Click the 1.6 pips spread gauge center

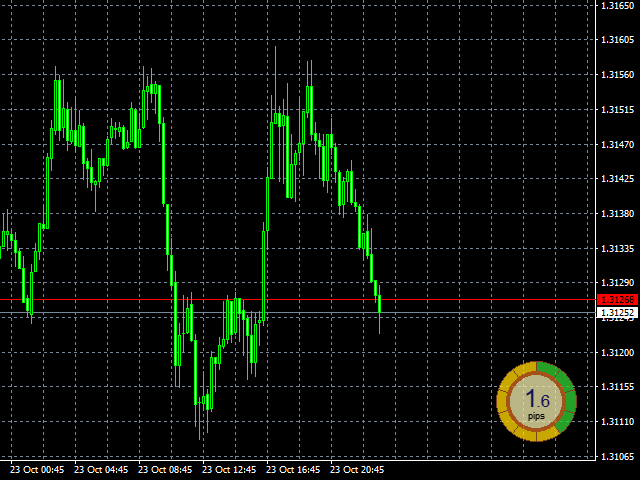pyautogui.click(x=537, y=401)
